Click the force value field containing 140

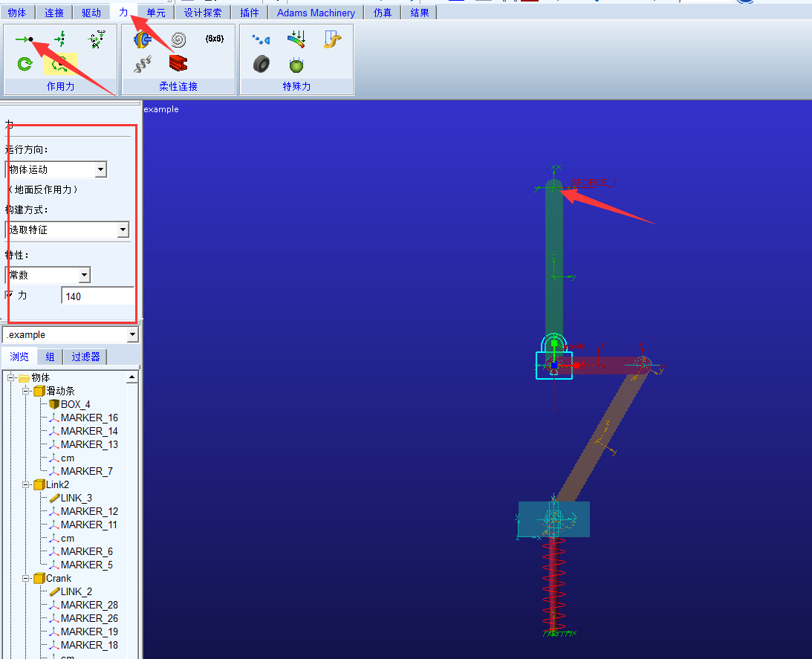click(97, 296)
